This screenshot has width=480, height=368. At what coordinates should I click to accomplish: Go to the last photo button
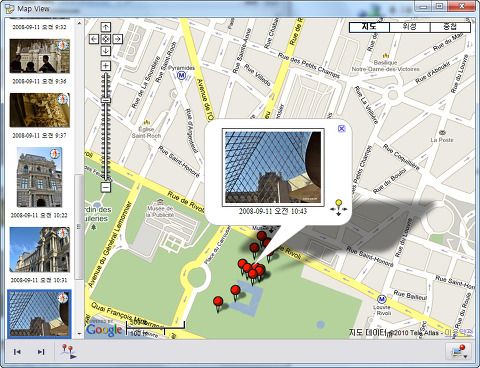pos(41,352)
